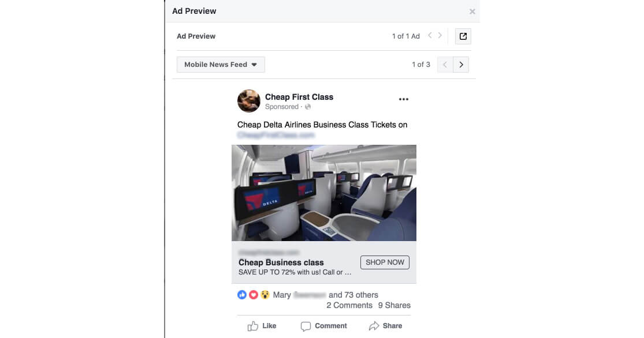
Task: Click the Cheap First Class profile picture
Action: [248, 101]
